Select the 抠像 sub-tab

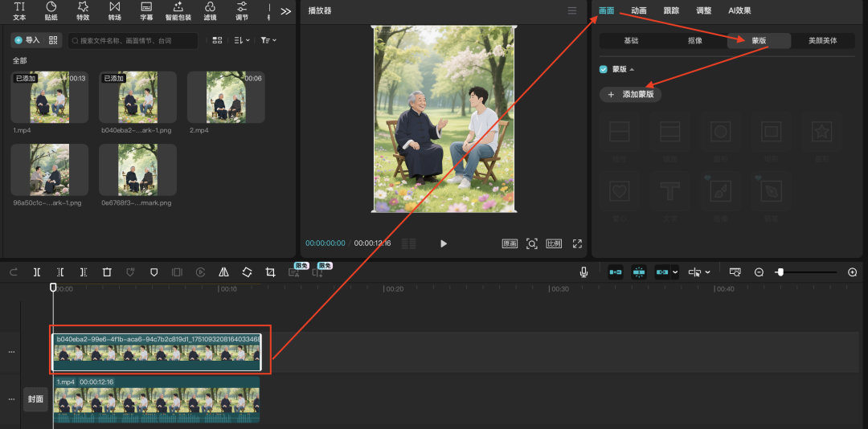pyautogui.click(x=695, y=40)
